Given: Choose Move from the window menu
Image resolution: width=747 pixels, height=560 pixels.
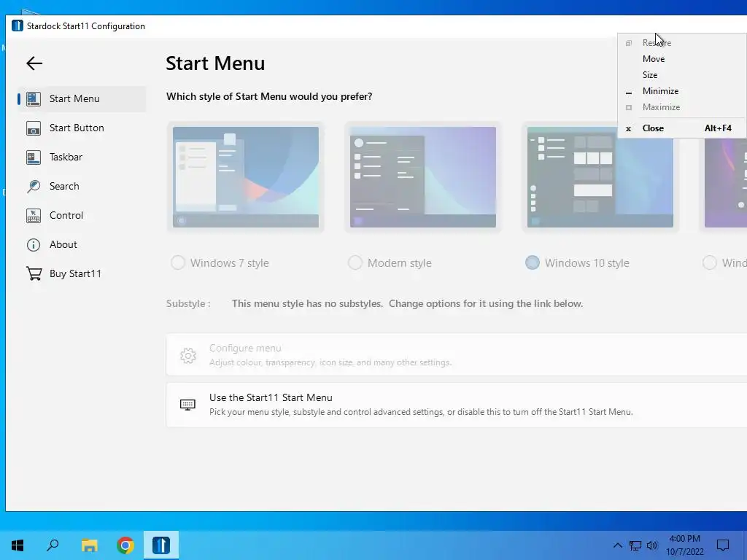Looking at the screenshot, I should 682,59.
